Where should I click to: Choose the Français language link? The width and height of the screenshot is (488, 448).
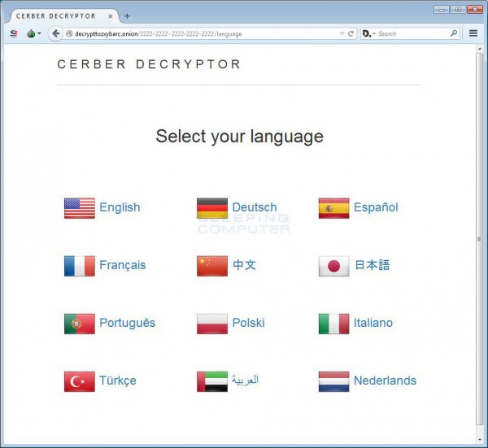click(x=122, y=265)
